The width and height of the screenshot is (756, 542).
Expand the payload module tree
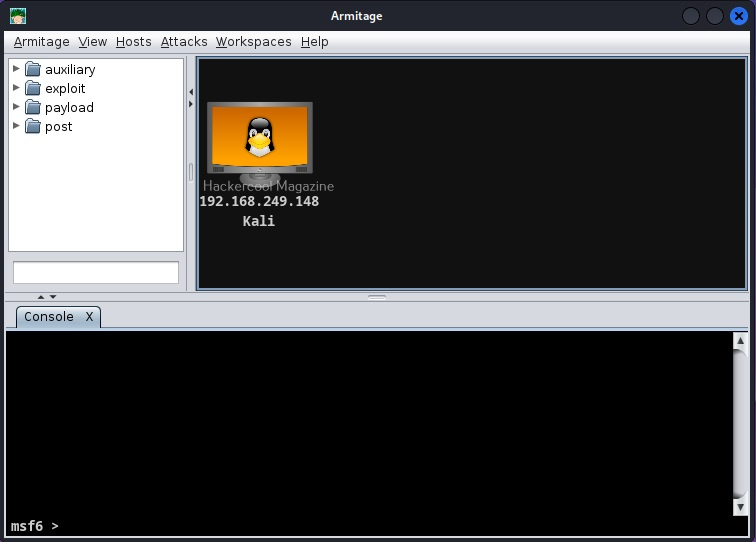coord(16,107)
